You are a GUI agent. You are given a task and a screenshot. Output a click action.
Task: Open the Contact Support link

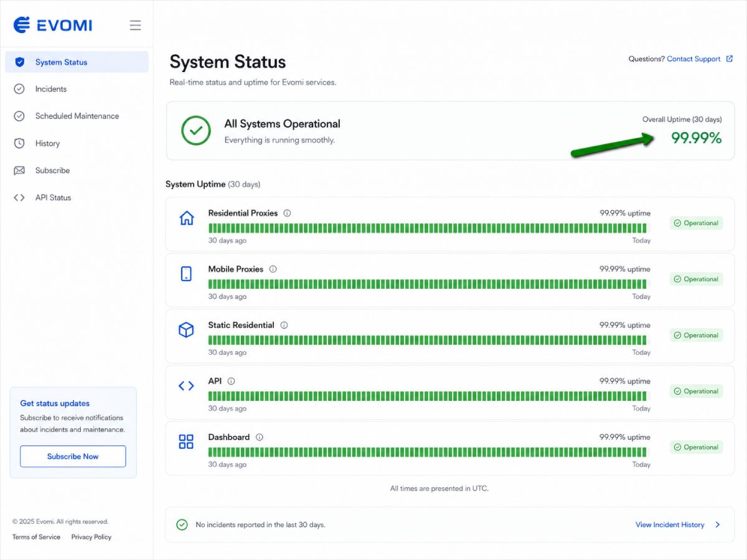[693, 59]
